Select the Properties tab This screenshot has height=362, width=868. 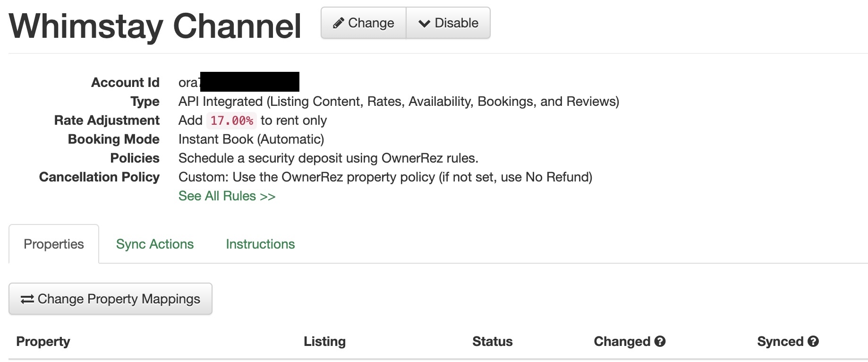(x=54, y=244)
